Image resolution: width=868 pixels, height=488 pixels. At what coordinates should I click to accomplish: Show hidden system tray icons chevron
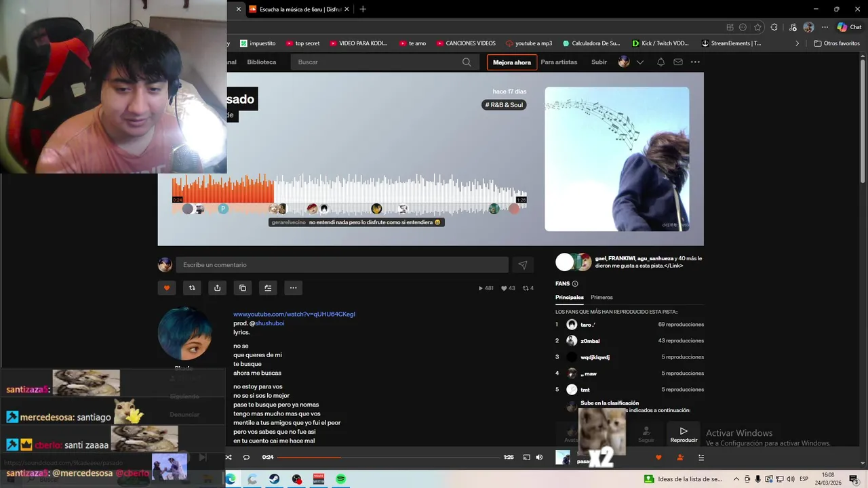point(736,479)
